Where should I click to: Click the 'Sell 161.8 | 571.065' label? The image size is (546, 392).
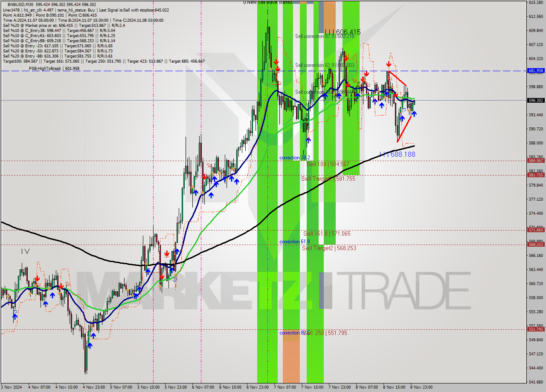pos(327,233)
